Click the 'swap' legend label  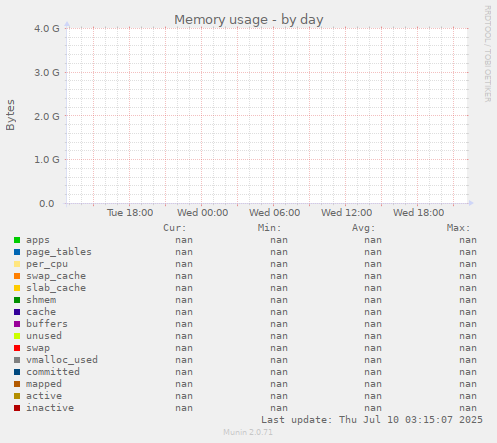38,348
